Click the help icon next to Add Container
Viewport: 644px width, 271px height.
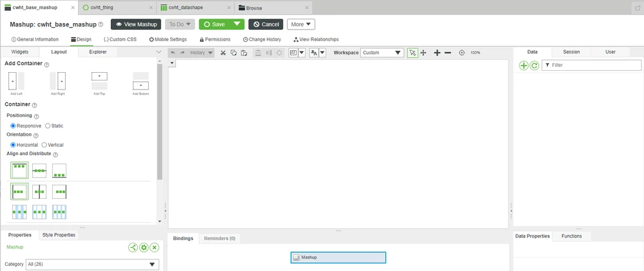[46, 64]
